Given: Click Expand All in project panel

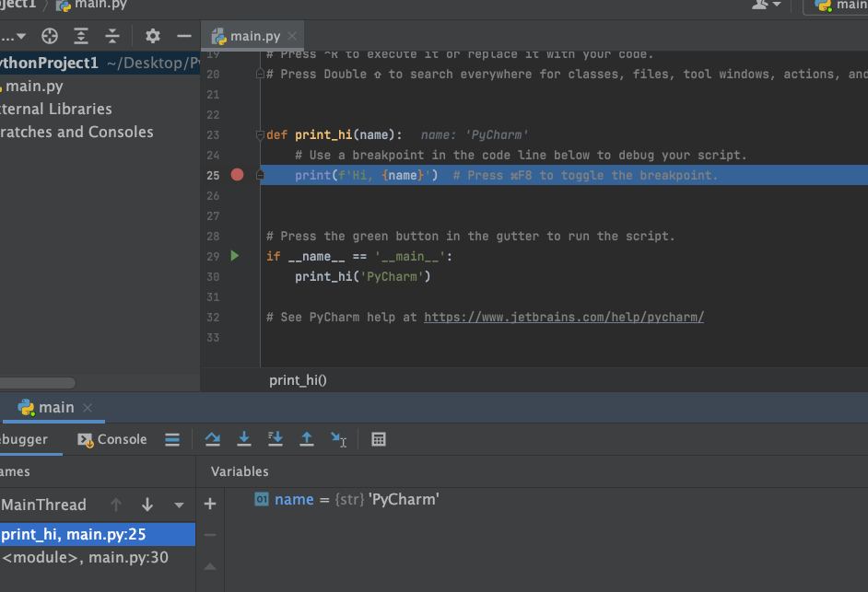Looking at the screenshot, I should (81, 36).
